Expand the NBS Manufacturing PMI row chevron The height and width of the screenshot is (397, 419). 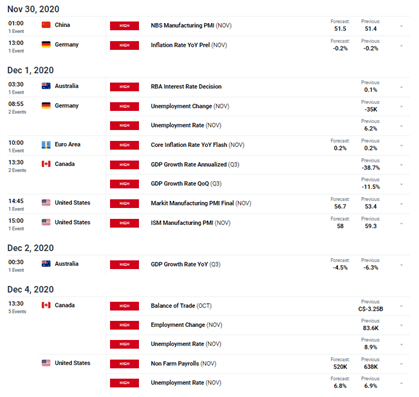click(x=401, y=26)
